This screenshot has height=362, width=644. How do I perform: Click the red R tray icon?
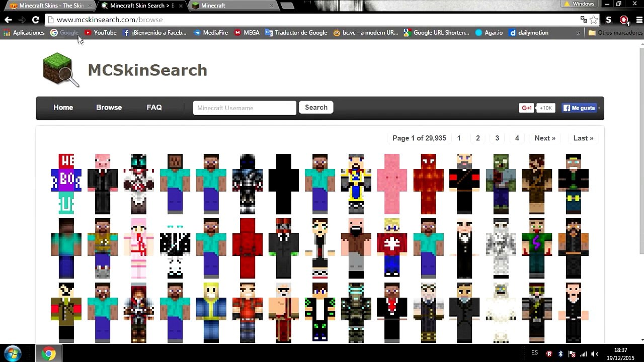pos(549,353)
